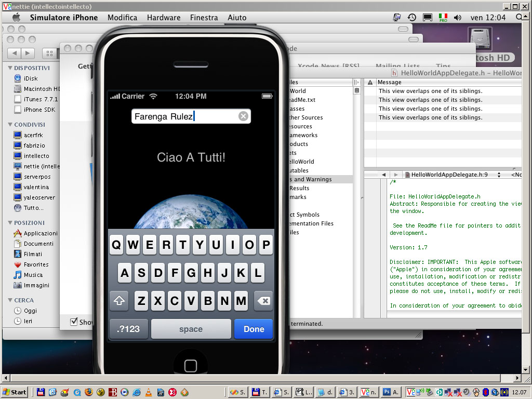Tap the Shift key on iPhone keyboard
This screenshot has height=399, width=532.
(x=119, y=301)
